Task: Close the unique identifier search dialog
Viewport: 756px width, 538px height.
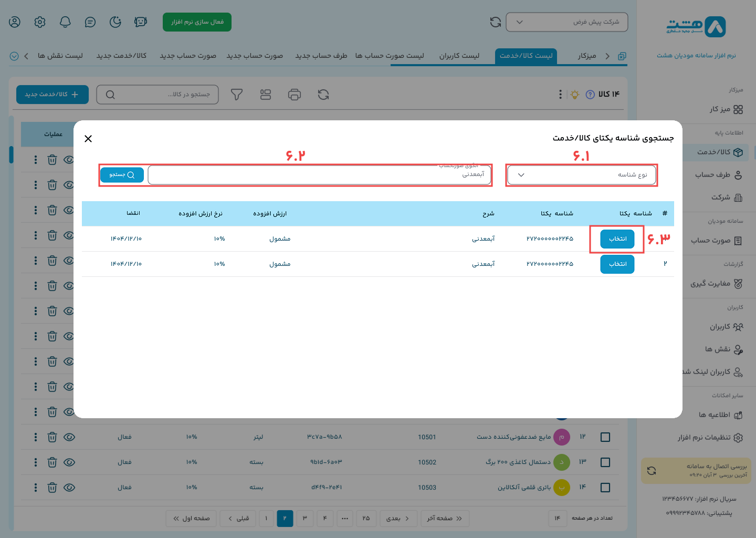Action: (x=88, y=139)
